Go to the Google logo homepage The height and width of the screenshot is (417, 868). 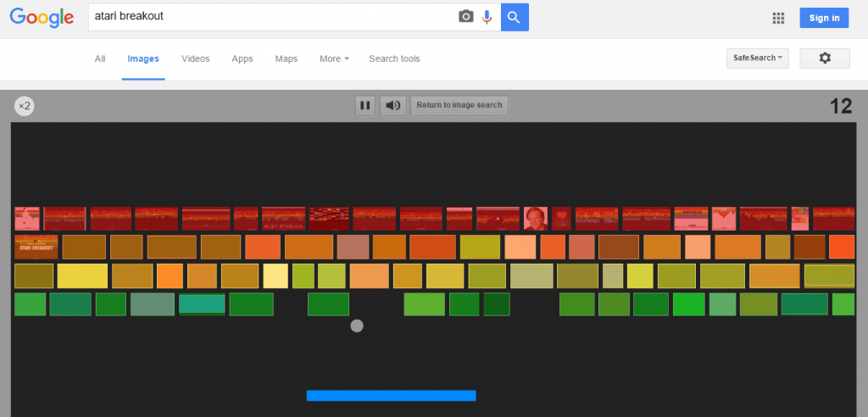coord(42,18)
